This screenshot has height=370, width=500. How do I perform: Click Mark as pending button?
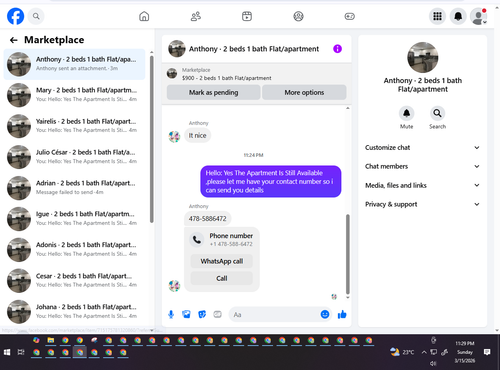click(x=213, y=92)
